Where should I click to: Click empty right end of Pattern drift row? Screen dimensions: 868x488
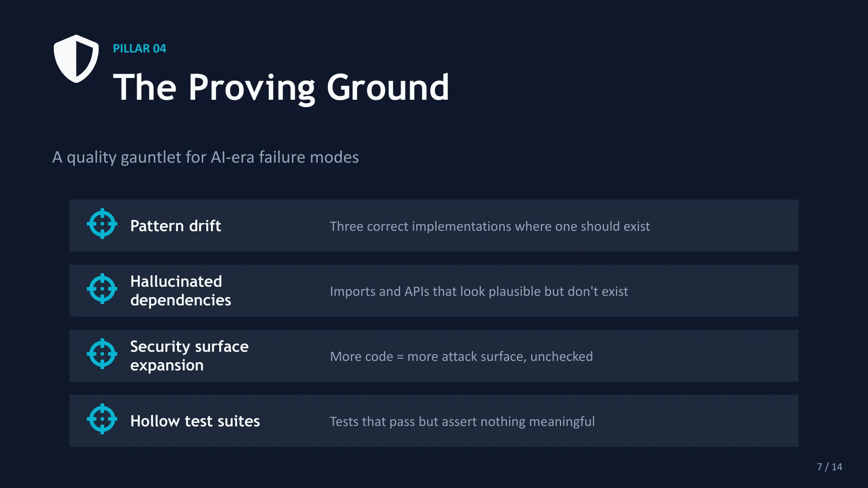[738, 226]
